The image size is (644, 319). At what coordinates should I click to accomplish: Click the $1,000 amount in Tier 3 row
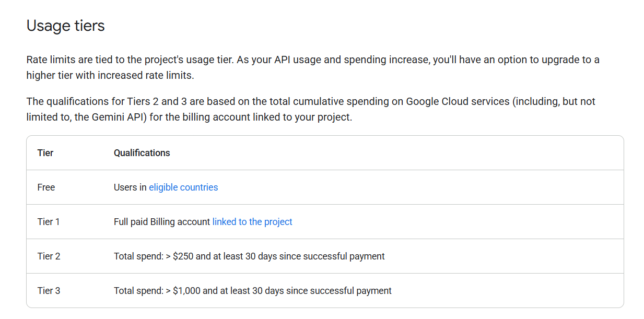pyautogui.click(x=186, y=291)
